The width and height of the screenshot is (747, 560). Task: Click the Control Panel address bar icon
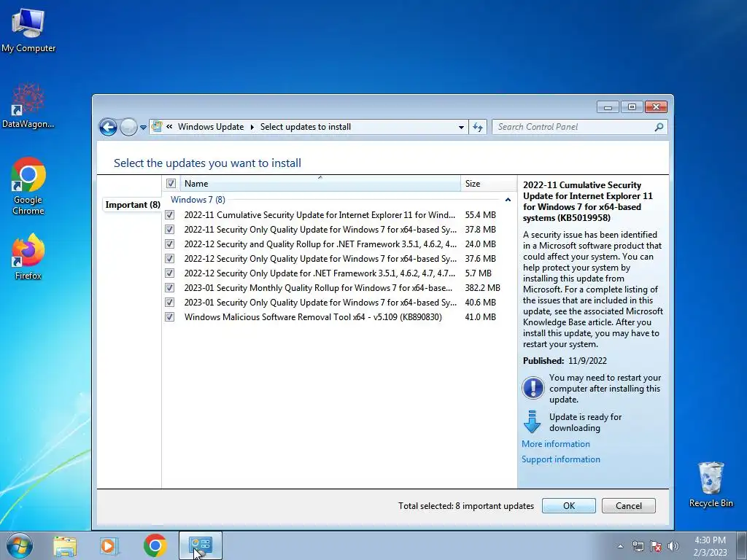tap(156, 127)
